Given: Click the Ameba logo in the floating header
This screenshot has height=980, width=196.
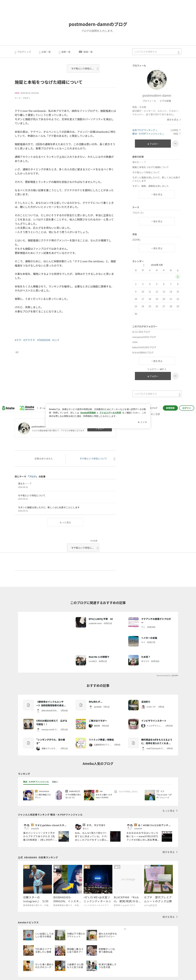Looking at the screenshot, I should tap(8, 408).
